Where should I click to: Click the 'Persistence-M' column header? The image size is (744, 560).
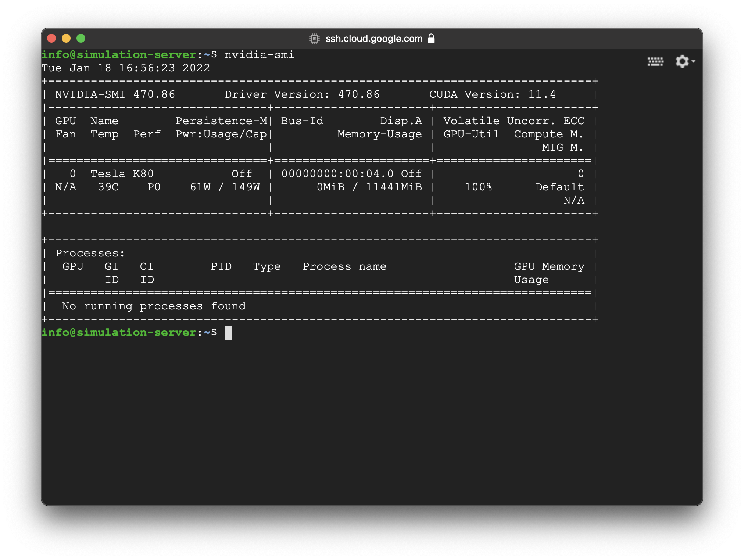tap(221, 121)
